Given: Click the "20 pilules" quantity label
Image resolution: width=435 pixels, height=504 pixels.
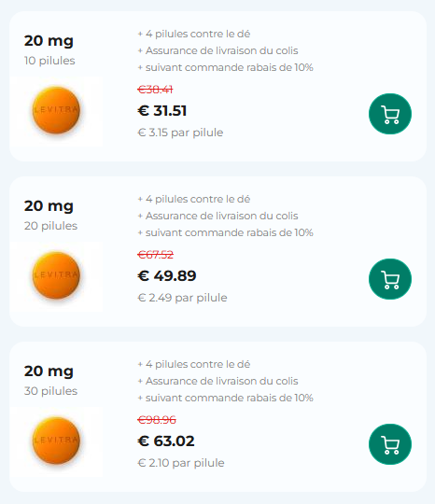Looking at the screenshot, I should (x=50, y=226).
